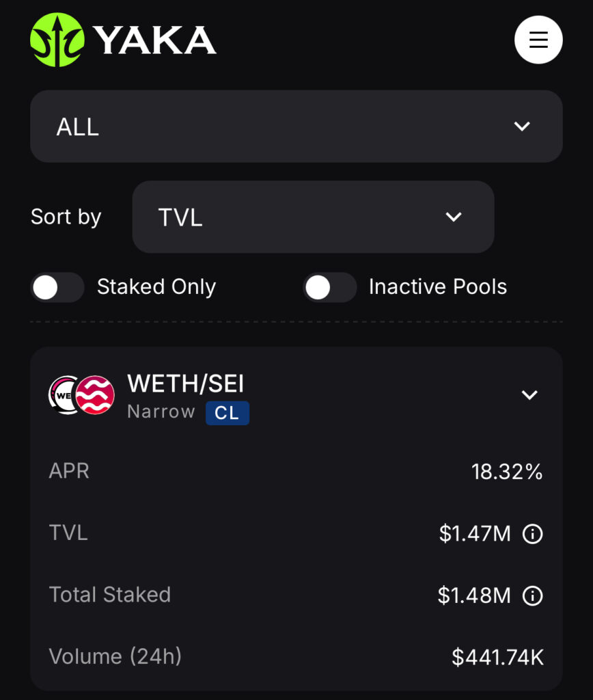Open the ALL filter dropdown
The image size is (593, 700).
coord(296,126)
